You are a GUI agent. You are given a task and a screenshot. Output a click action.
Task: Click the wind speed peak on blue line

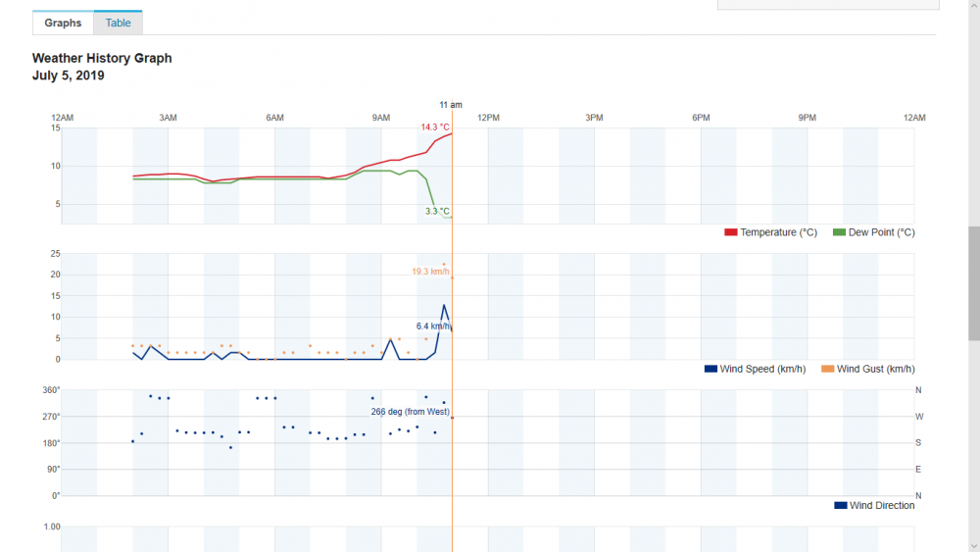coord(444,306)
